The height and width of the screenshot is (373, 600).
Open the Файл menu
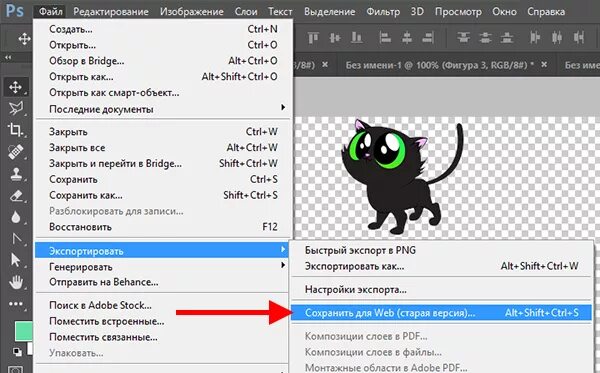pos(51,11)
